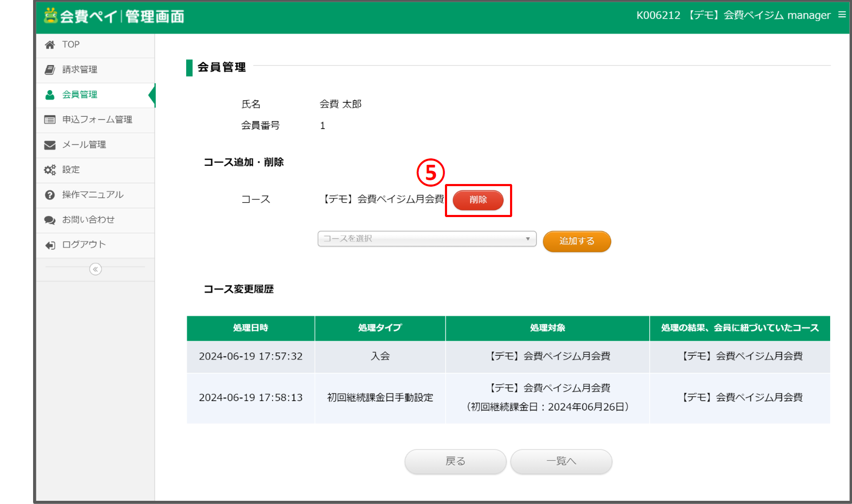The image size is (852, 504).
Task: Open 操作マニュアル from the sidebar
Action: pos(95,195)
